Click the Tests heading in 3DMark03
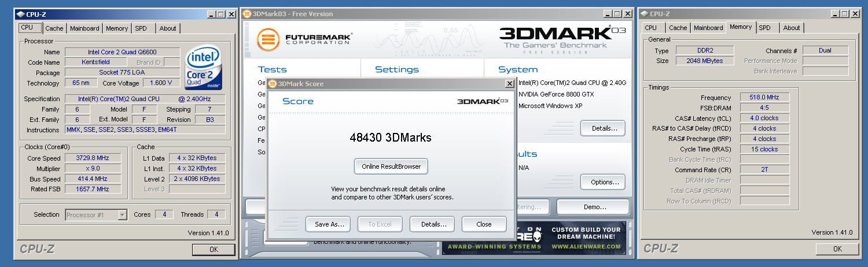Viewport: 868px width, 267px height. (272, 69)
